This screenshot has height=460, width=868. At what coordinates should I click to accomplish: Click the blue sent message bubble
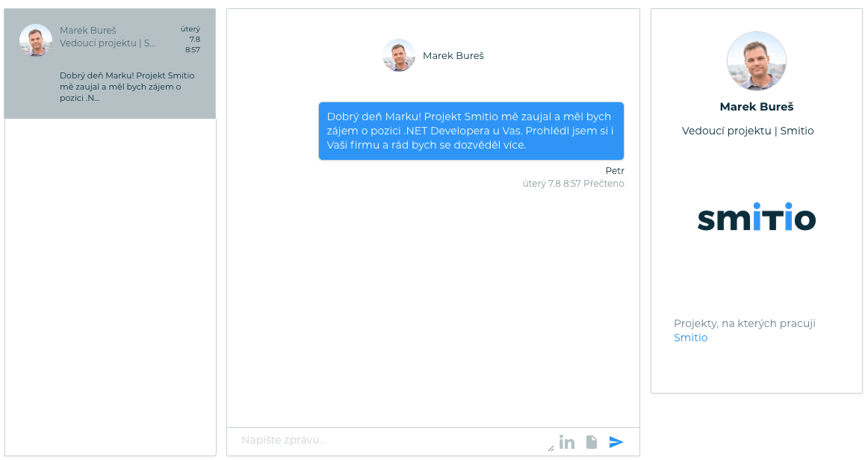tap(471, 131)
